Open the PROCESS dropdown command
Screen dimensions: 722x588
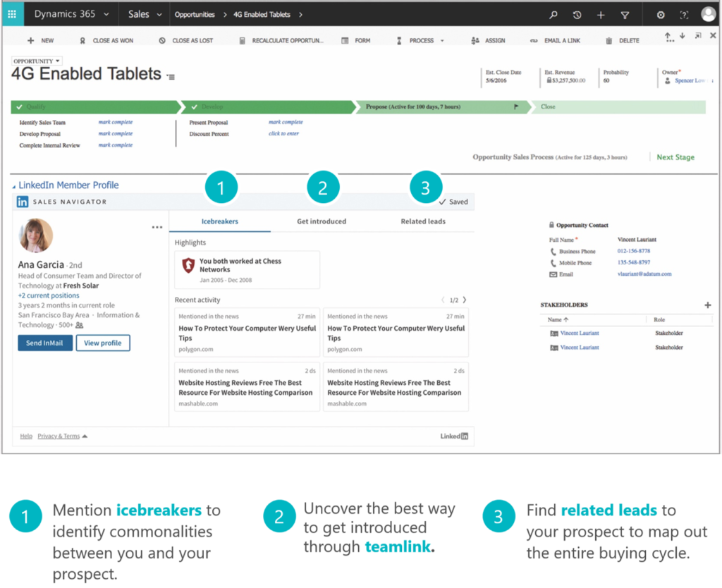(x=421, y=40)
